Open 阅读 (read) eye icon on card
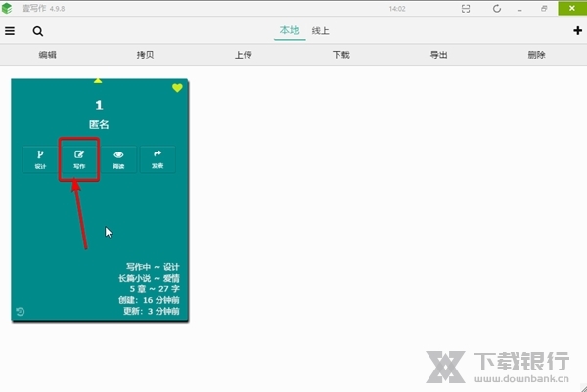Viewport: 587px width, 392px height. coord(118,159)
